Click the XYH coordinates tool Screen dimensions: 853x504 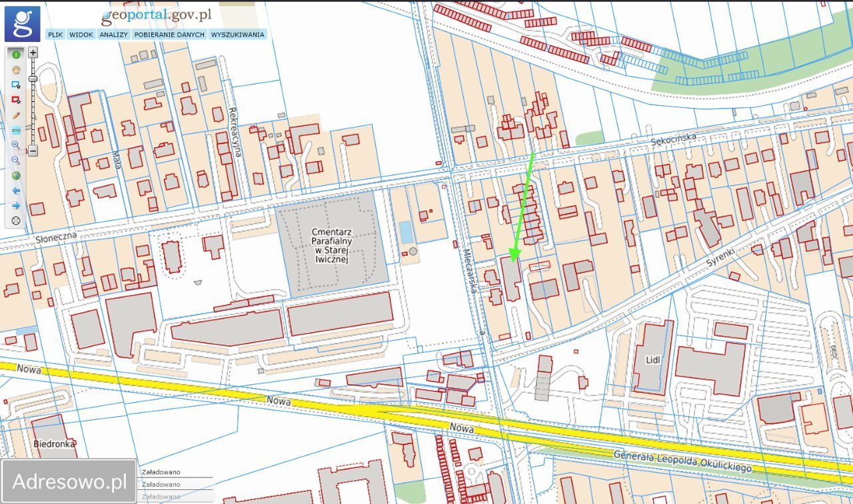[x=16, y=130]
